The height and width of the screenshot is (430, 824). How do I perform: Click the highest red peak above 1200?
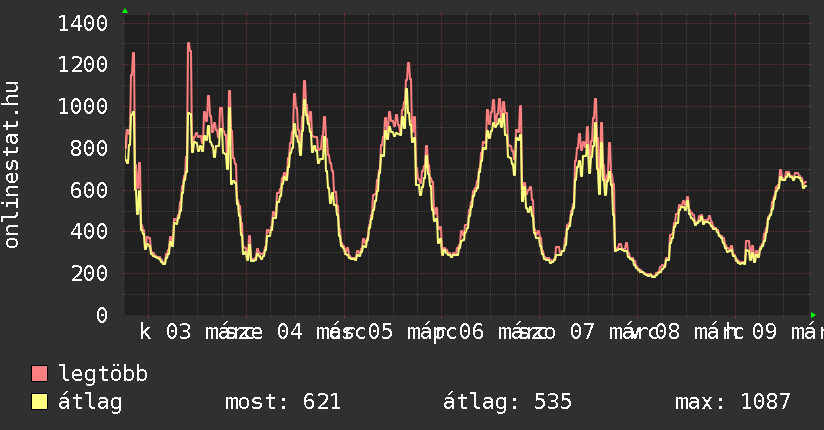188,45
